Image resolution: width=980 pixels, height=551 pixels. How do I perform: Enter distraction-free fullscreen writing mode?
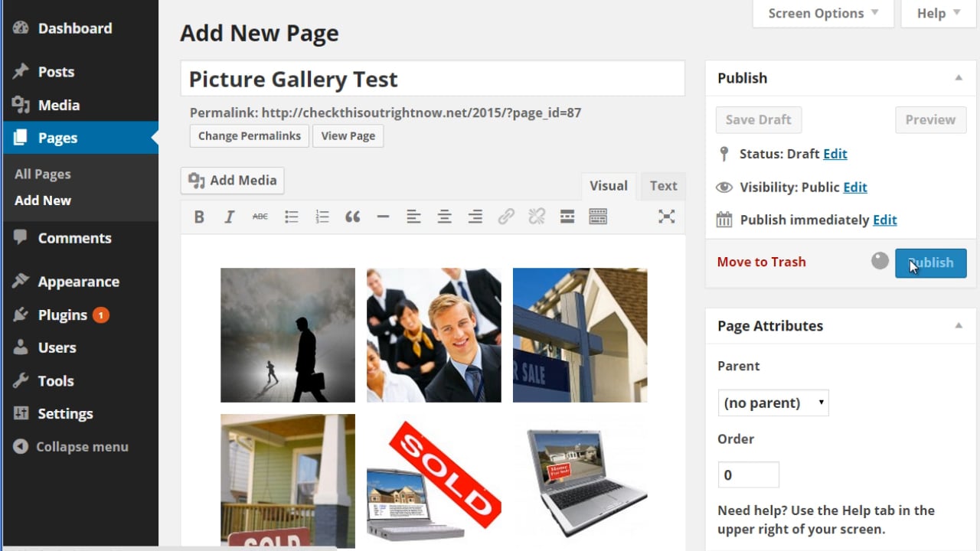point(666,217)
